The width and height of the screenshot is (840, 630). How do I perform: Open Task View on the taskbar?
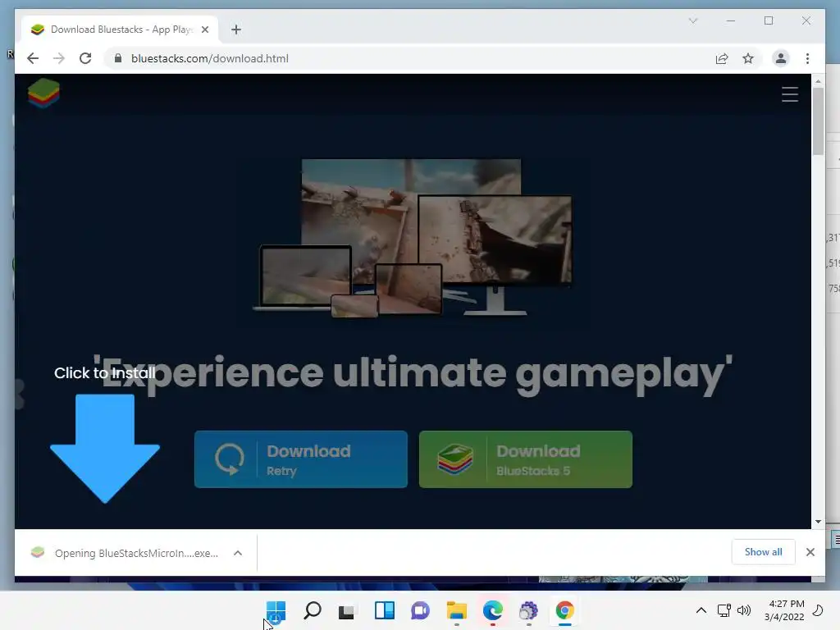coord(347,611)
